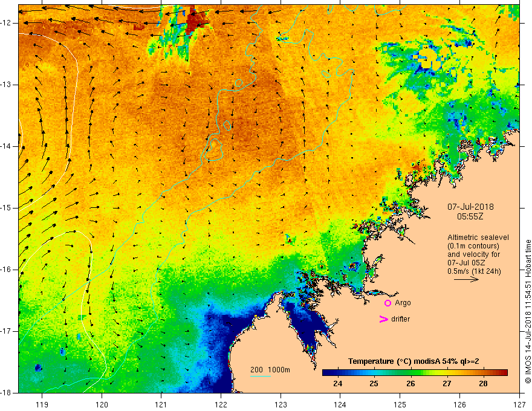Click the latitude -12 axis label
This screenshot has height=411, width=532.
coord(6,23)
